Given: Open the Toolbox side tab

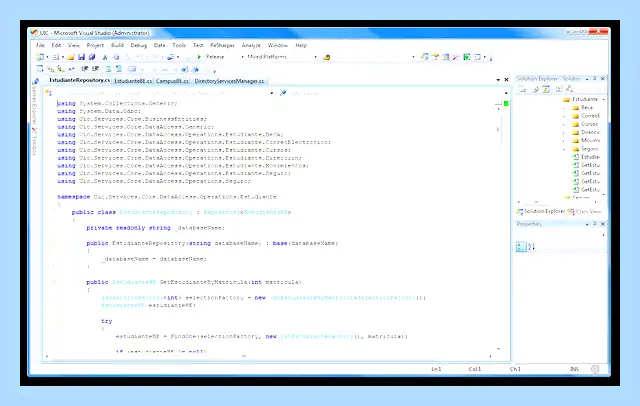Looking at the screenshot, I should click(x=35, y=143).
